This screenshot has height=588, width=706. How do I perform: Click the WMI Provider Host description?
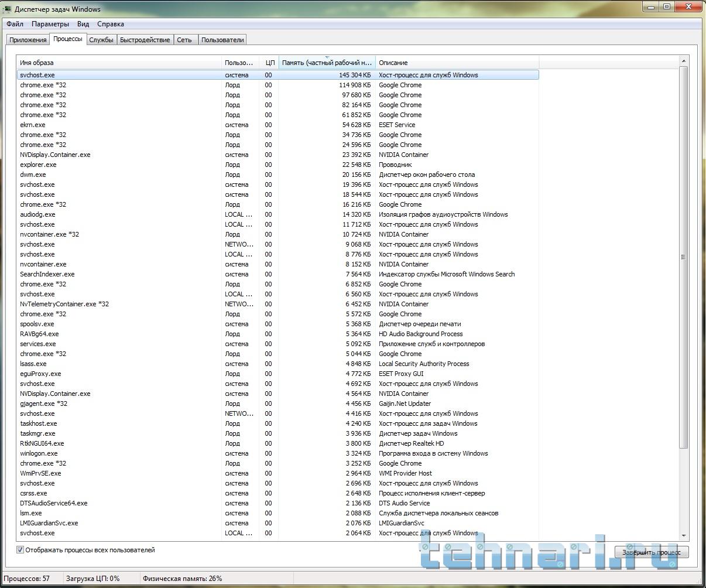point(405,473)
